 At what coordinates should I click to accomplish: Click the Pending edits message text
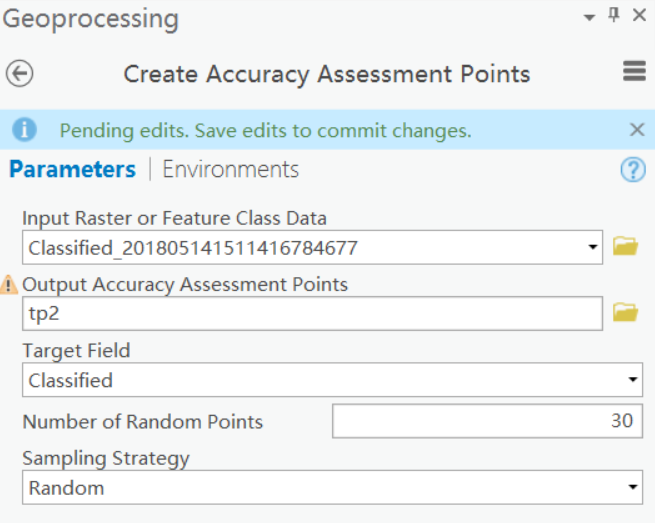click(x=265, y=131)
